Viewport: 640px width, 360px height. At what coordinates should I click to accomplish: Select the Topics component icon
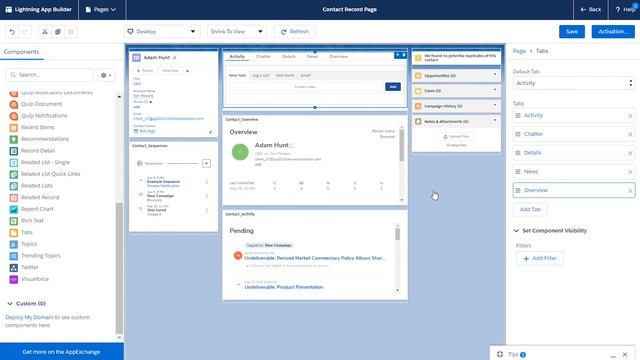coord(13,244)
